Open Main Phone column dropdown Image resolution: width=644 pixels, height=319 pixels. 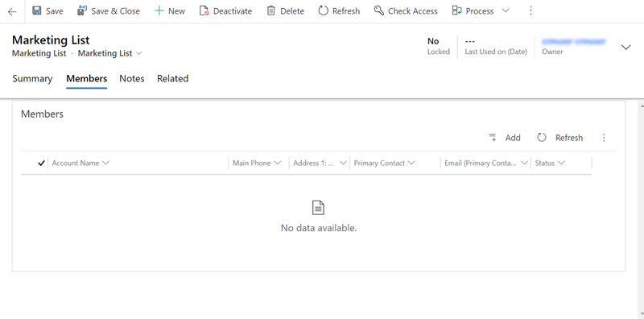(277, 163)
